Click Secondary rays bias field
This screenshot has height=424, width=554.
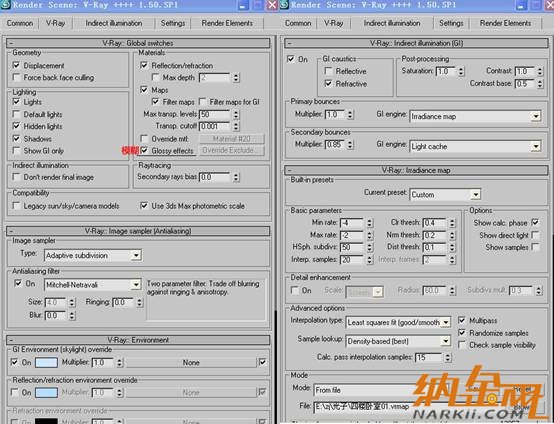point(215,177)
